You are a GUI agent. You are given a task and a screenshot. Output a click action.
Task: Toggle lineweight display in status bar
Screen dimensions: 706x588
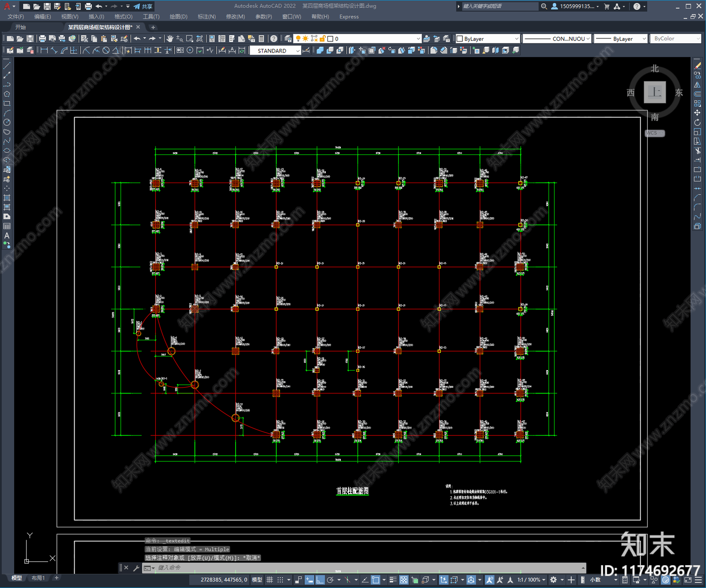click(x=393, y=580)
